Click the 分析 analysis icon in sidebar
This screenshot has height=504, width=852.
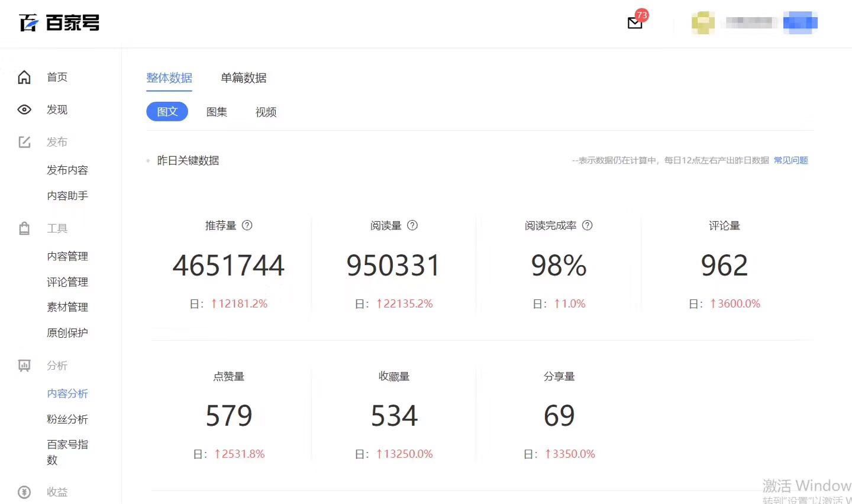pyautogui.click(x=24, y=366)
